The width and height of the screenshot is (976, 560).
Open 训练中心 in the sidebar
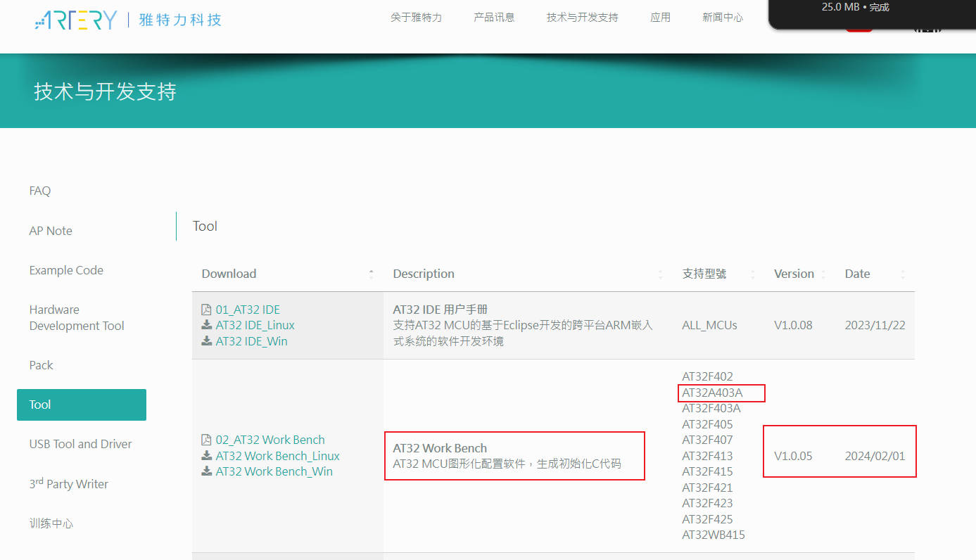click(x=51, y=523)
